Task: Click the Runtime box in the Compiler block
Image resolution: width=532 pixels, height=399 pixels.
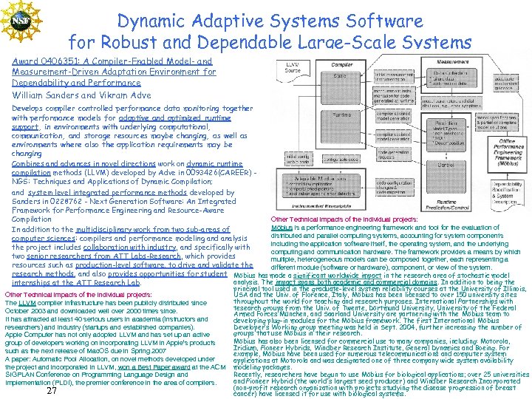Action: click(x=341, y=127)
